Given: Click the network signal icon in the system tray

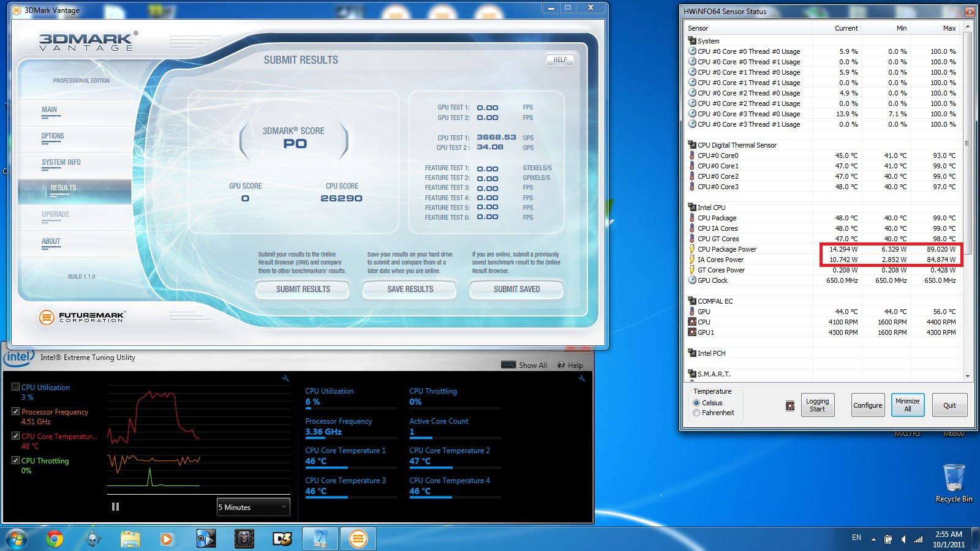Looking at the screenshot, I should pyautogui.click(x=918, y=539).
